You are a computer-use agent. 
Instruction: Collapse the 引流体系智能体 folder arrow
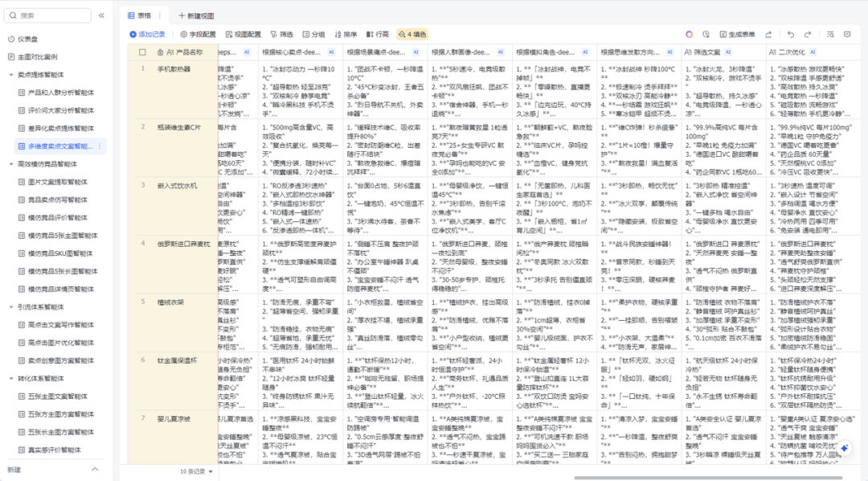[11, 307]
